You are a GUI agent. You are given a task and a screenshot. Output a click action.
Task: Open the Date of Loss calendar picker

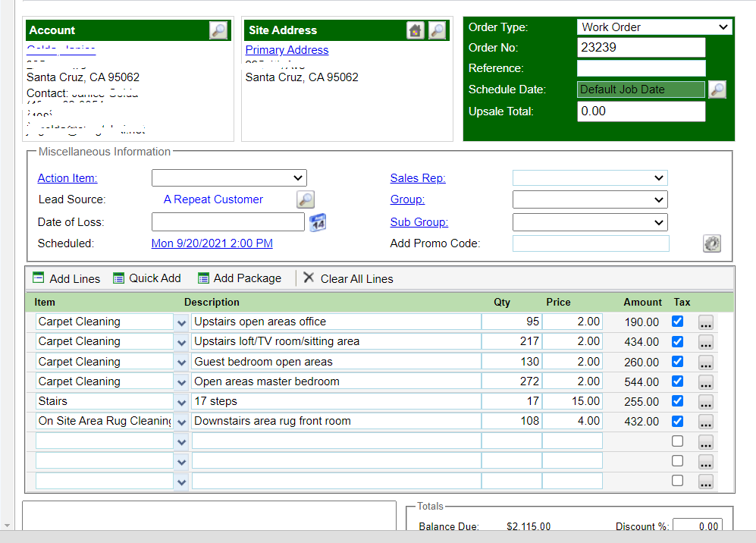tap(318, 222)
